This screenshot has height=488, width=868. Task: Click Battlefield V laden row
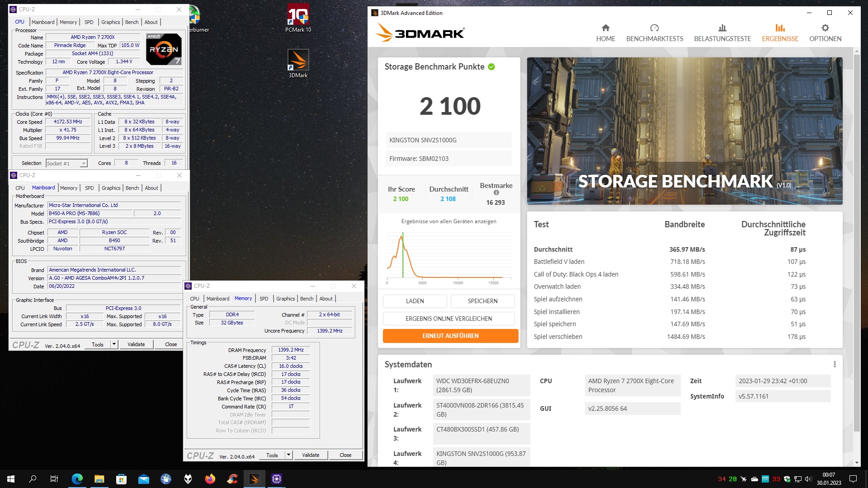pyautogui.click(x=670, y=262)
